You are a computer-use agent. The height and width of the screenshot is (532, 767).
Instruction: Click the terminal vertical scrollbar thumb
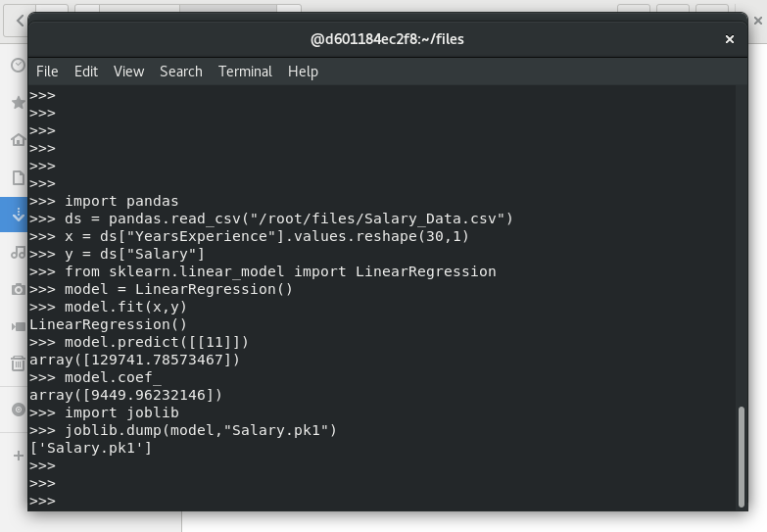click(742, 458)
